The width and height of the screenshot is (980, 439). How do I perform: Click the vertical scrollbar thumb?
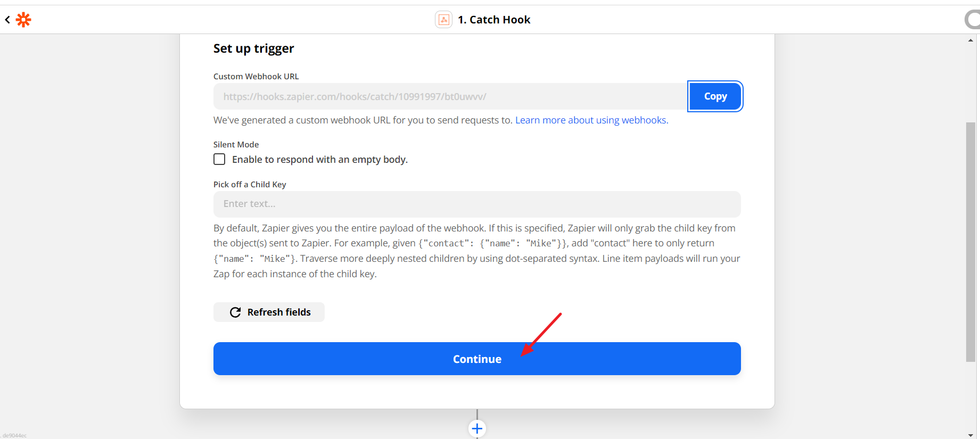(x=970, y=242)
